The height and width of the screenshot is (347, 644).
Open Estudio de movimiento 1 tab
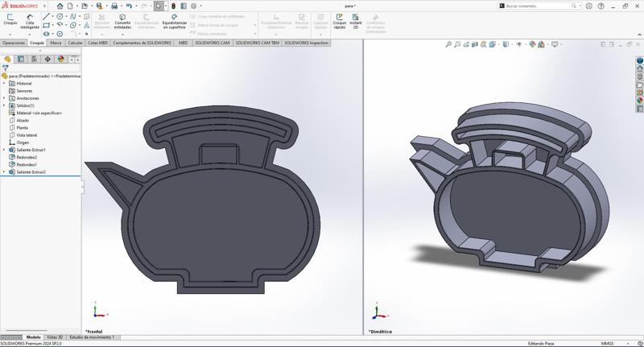(x=91, y=337)
